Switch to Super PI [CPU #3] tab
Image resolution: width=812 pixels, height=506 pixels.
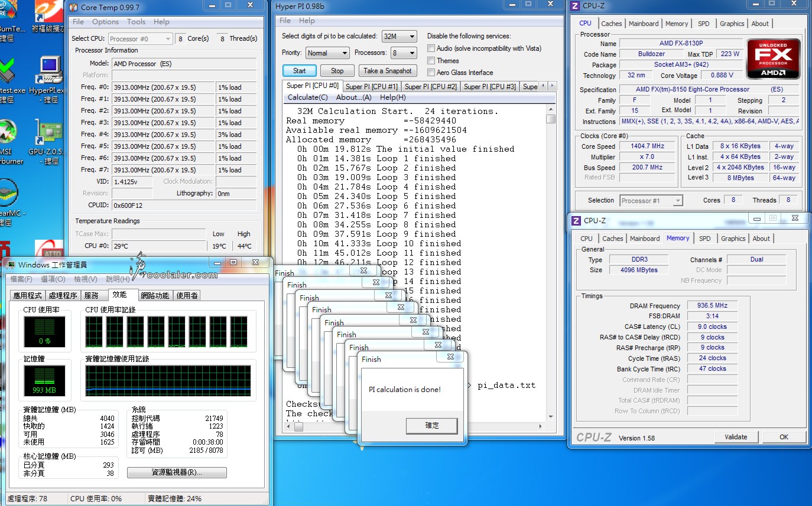pyautogui.click(x=490, y=86)
